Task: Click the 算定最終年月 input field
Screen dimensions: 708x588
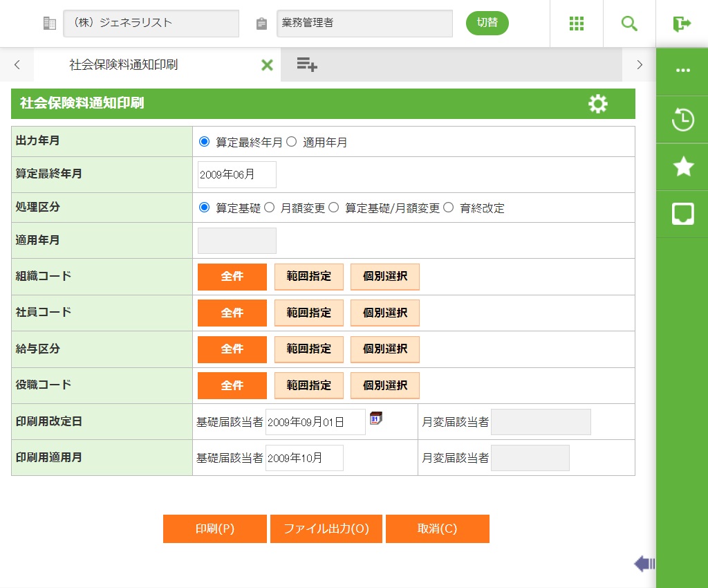Action: [x=236, y=174]
